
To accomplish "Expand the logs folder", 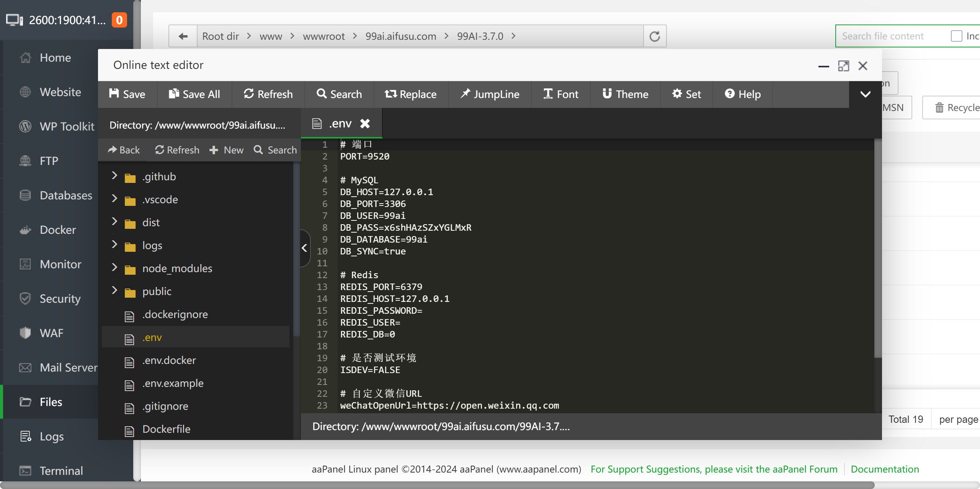I will [x=114, y=245].
